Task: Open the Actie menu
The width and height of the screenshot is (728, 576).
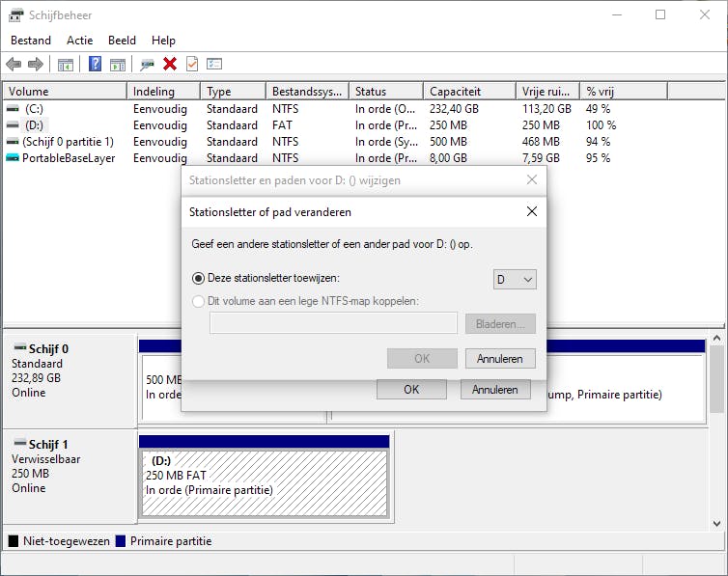Action: pos(79,41)
